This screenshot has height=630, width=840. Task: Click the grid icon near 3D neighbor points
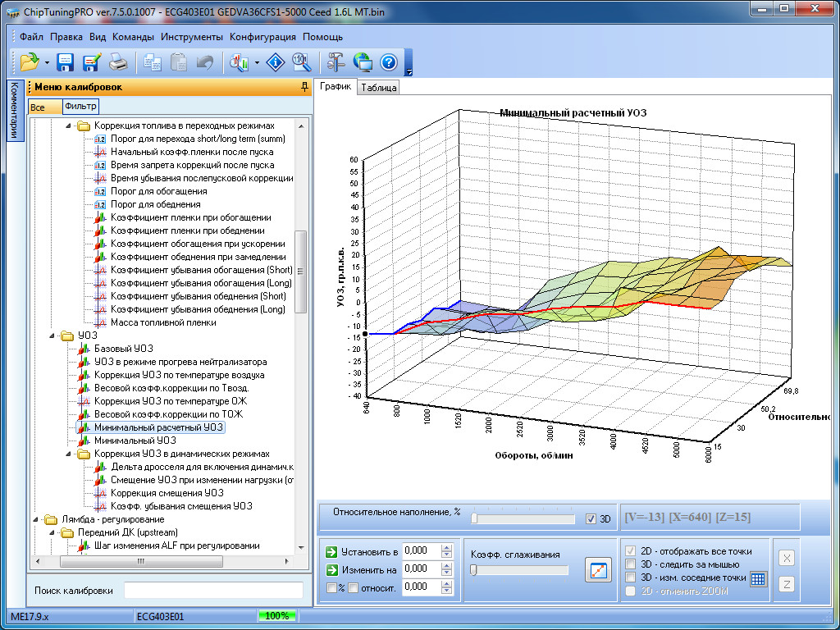pyautogui.click(x=759, y=578)
